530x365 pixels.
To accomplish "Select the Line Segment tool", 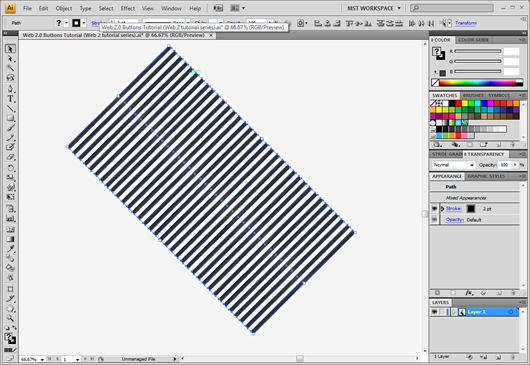I will pos(10,108).
